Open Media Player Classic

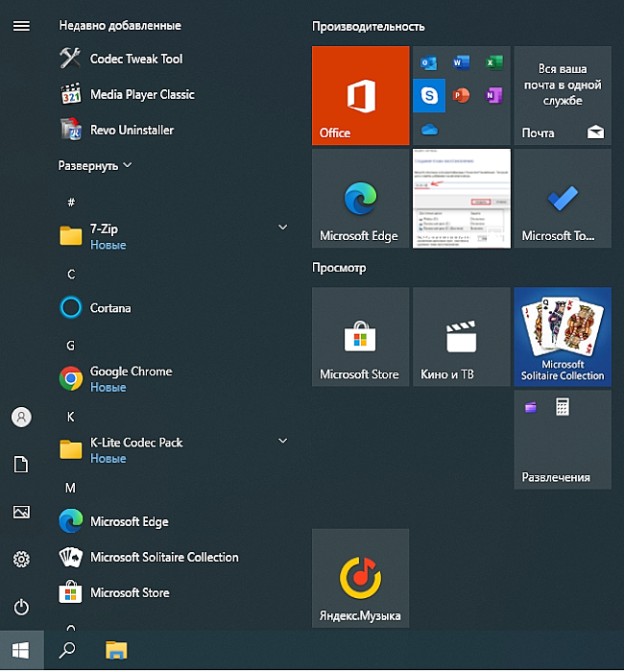click(x=127, y=94)
